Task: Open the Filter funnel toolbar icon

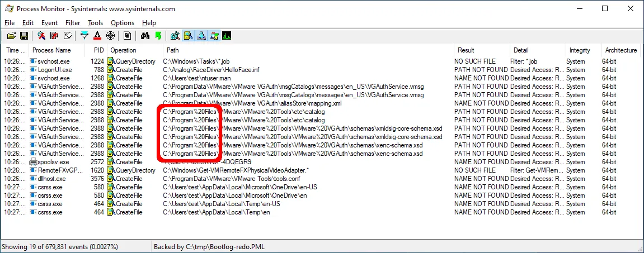Action: coord(84,36)
